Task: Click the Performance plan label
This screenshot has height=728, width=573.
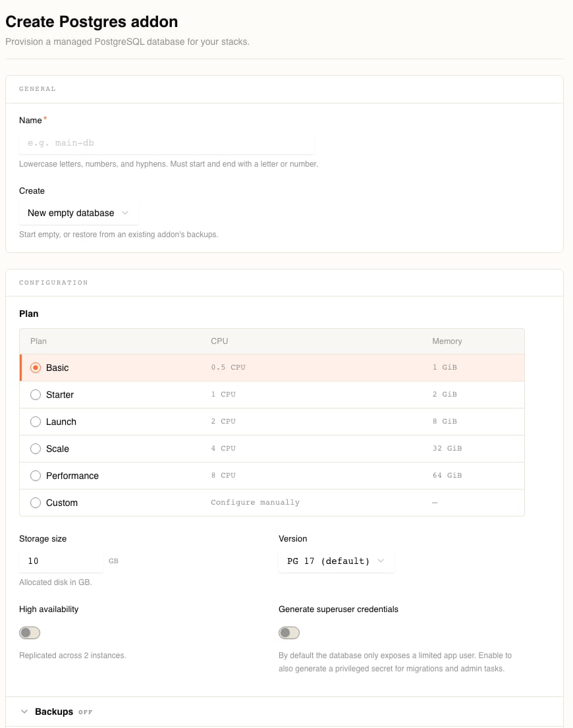Action: (72, 476)
